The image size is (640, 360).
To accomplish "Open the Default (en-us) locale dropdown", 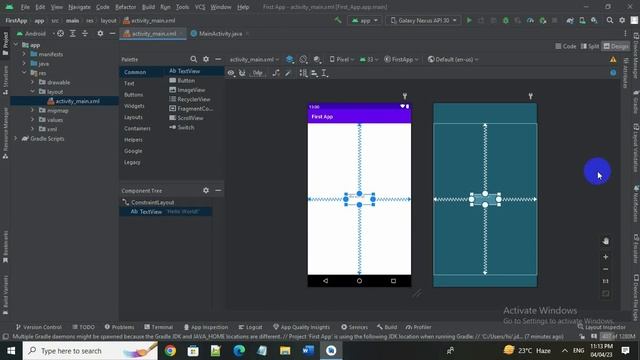I will point(453,60).
